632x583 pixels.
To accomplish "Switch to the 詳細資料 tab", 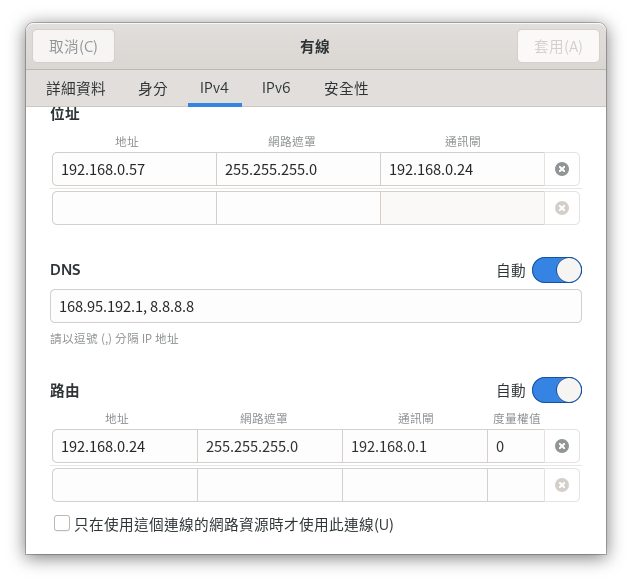I will coord(76,88).
